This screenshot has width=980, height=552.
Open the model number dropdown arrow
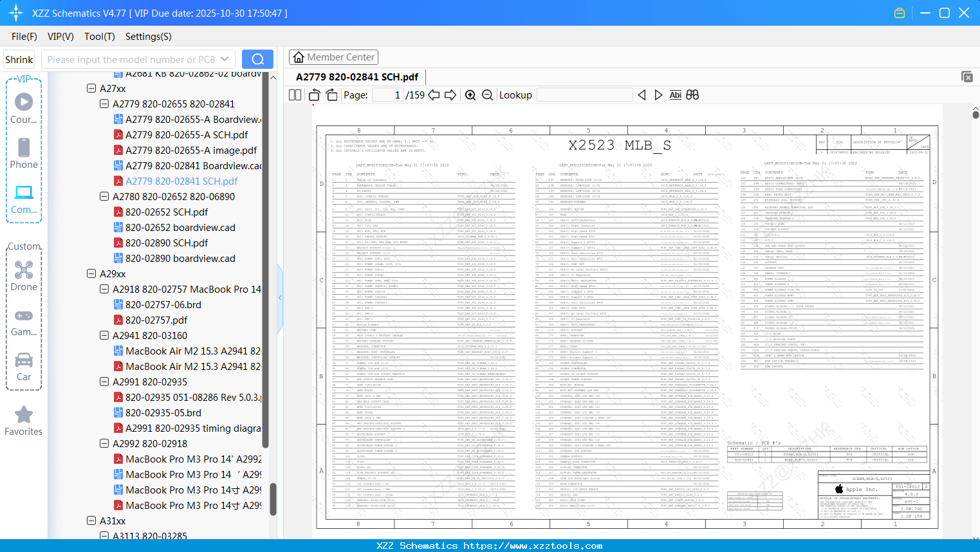point(225,59)
